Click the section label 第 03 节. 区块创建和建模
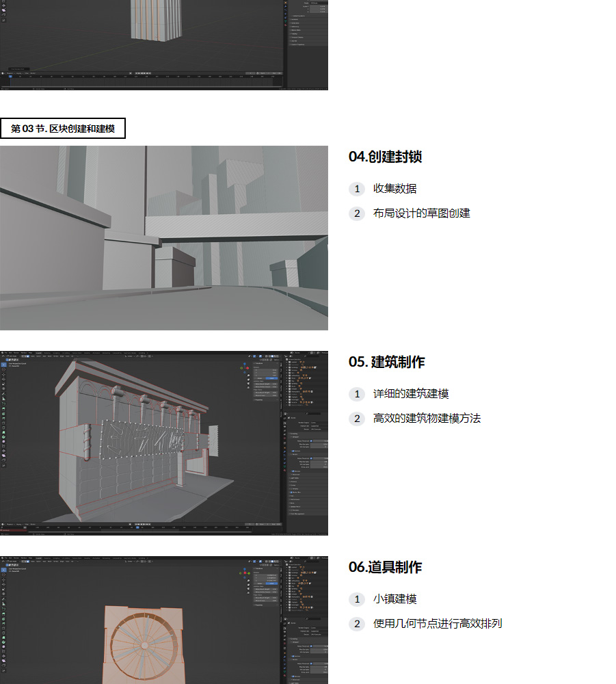616x684 pixels. [x=63, y=129]
